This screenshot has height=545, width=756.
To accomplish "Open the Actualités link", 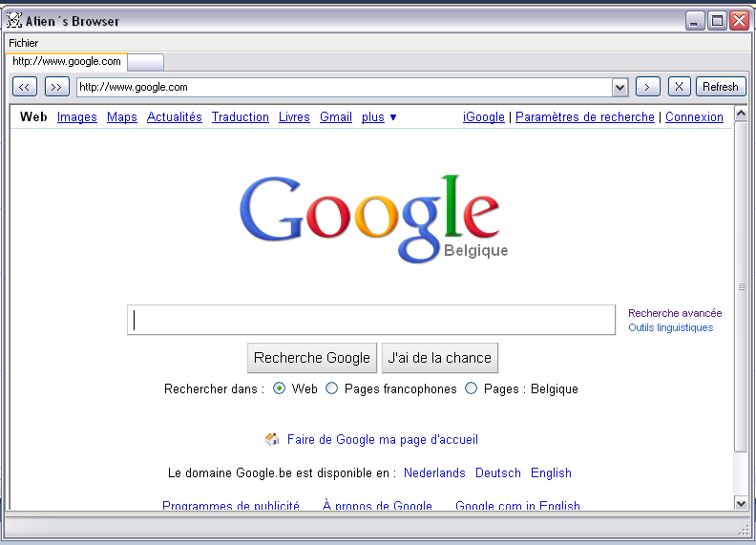I will 175,117.
